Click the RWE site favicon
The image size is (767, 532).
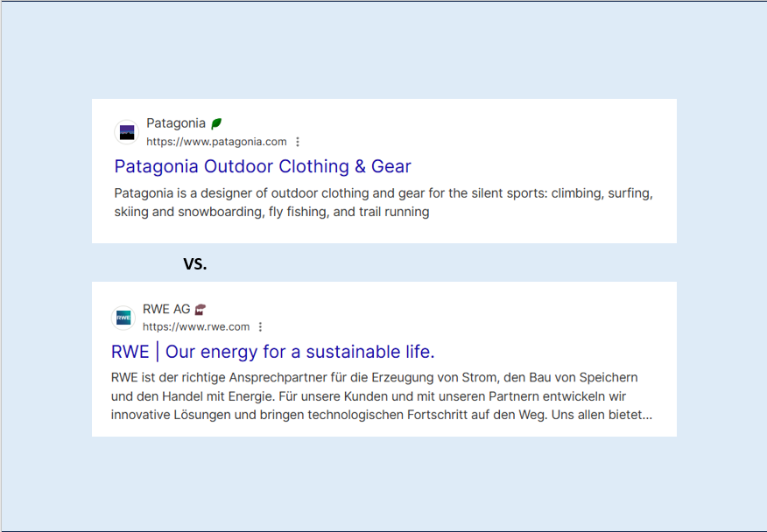pyautogui.click(x=123, y=318)
